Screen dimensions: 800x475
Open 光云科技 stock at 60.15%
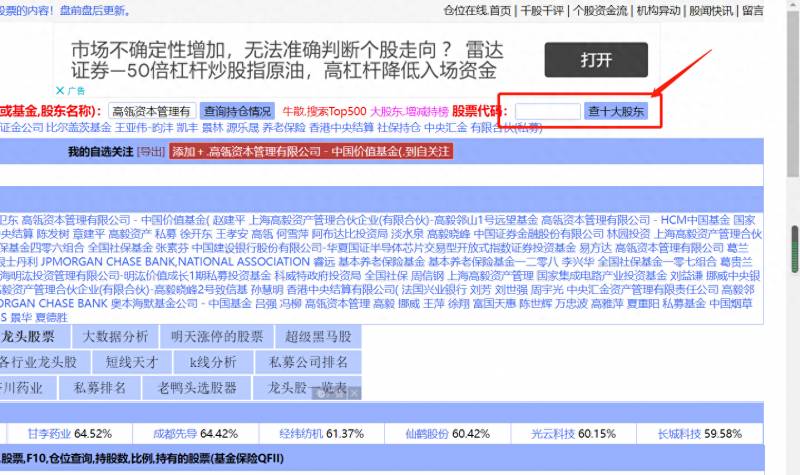coord(553,434)
